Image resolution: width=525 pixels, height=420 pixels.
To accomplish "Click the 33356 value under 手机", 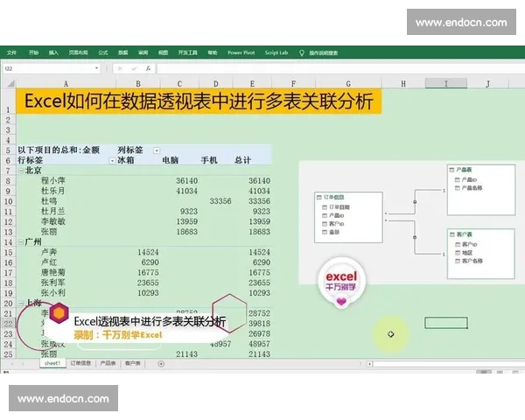I will (x=220, y=201).
